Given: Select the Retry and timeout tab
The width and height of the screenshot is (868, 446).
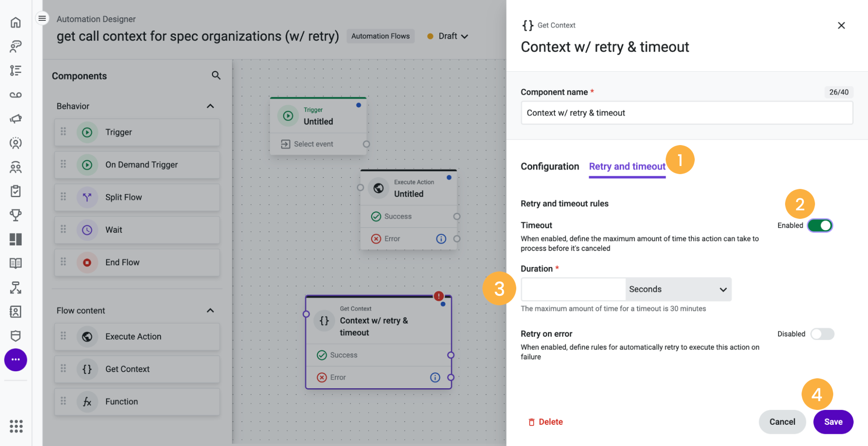Looking at the screenshot, I should [x=627, y=166].
